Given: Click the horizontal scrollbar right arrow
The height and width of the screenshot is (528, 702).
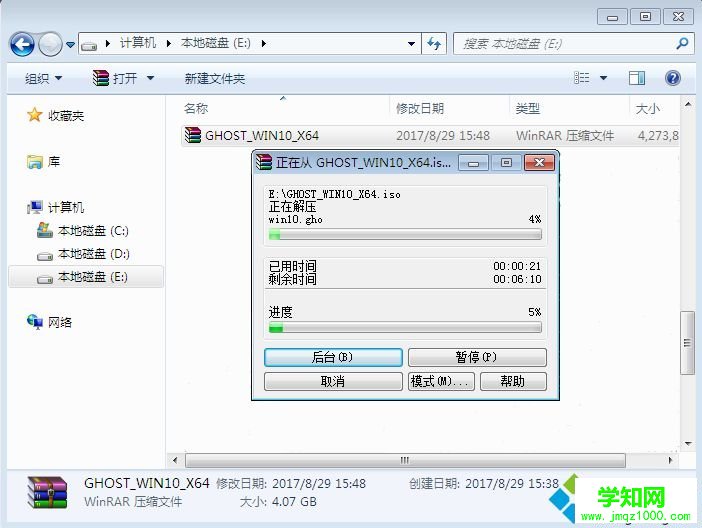Looking at the screenshot, I should point(670,460).
